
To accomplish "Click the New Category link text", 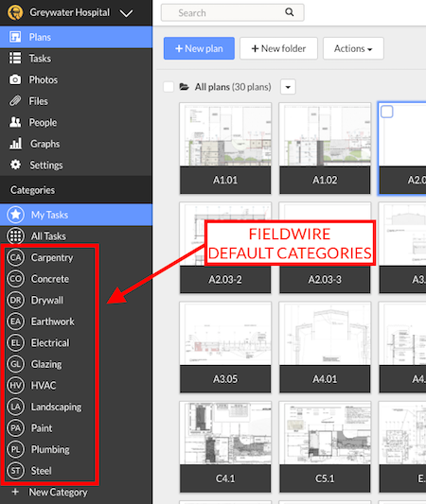I will tap(59, 492).
